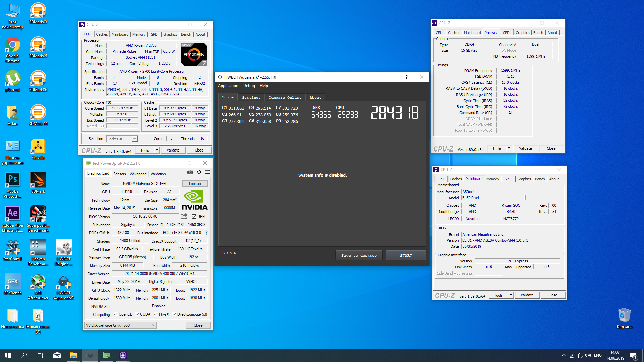Viewport: 644px width, 362px height.
Task: Click Save to desktop in Aquamark
Action: [x=359, y=255]
